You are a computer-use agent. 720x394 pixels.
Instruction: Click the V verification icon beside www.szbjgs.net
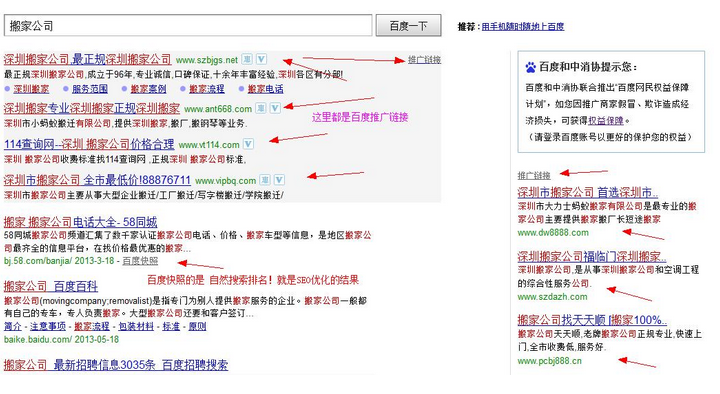[x=261, y=59]
